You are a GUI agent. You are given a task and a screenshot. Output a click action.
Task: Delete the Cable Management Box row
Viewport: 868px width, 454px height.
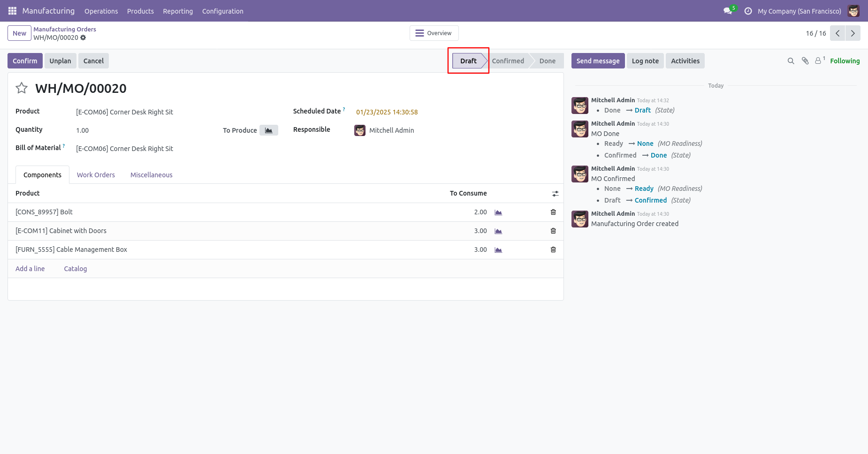pos(553,250)
